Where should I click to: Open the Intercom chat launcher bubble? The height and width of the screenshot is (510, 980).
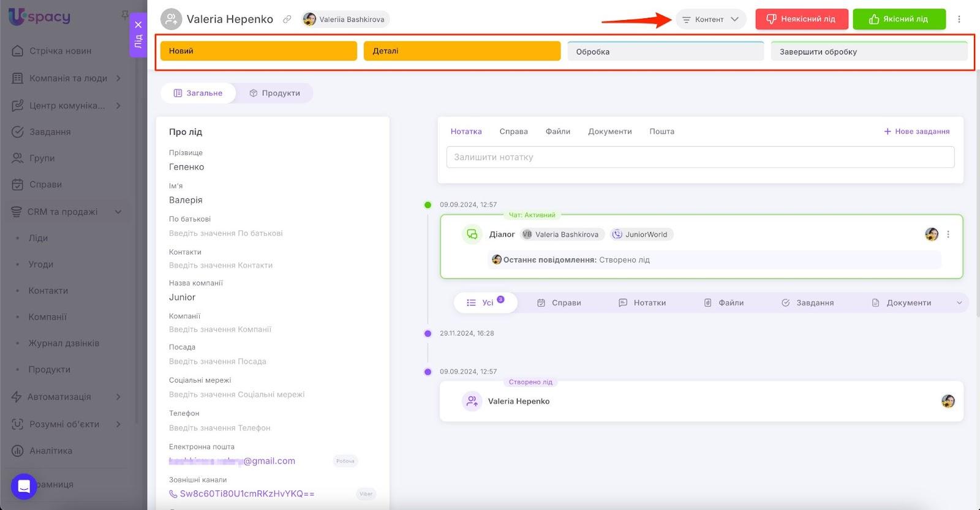tap(24, 487)
